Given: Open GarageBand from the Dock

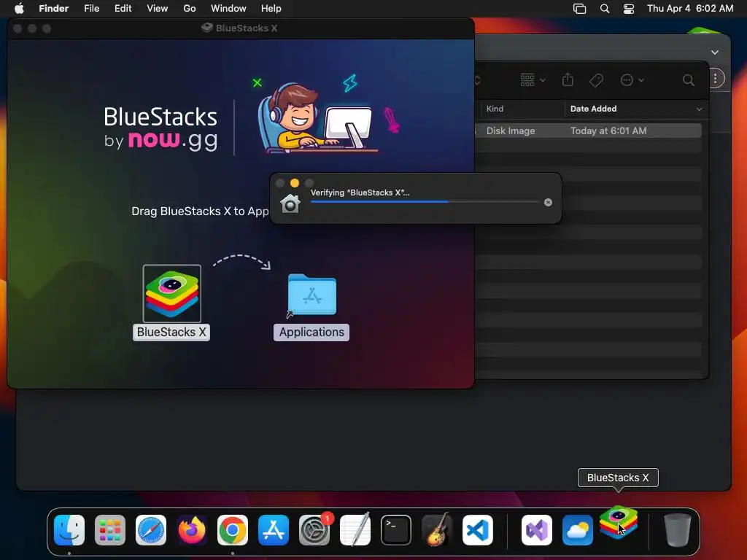Looking at the screenshot, I should 437,529.
